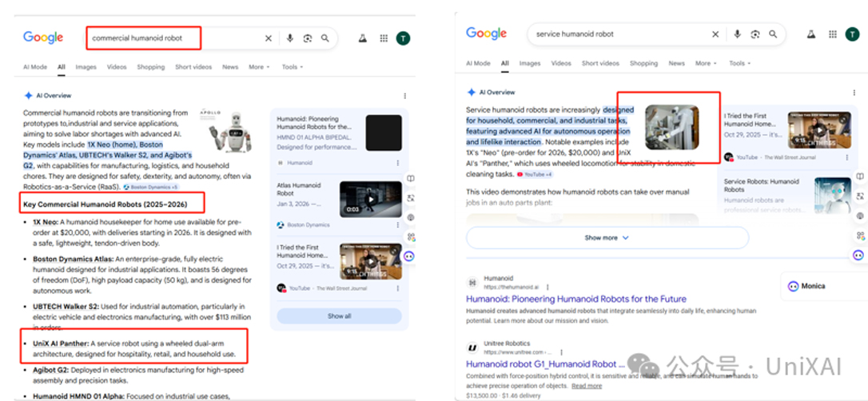Expand More dropdown in commercial robot window
868x401 pixels.
tap(259, 67)
